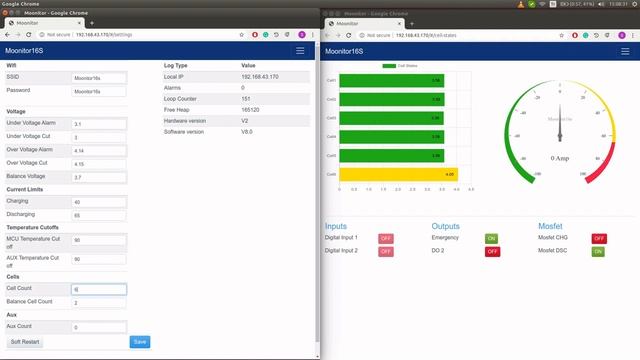
Task: Click right window address bar URL
Action: [426, 36]
